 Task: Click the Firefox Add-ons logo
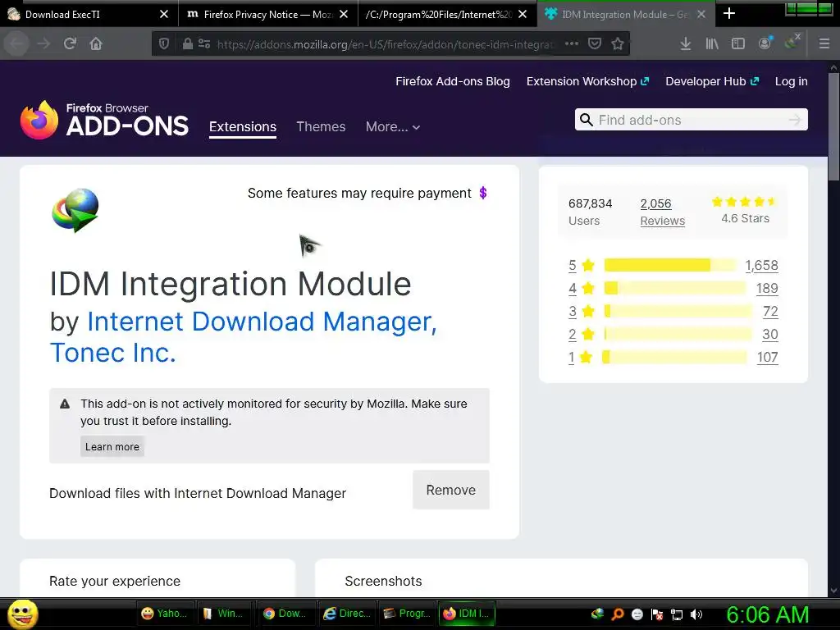104,120
